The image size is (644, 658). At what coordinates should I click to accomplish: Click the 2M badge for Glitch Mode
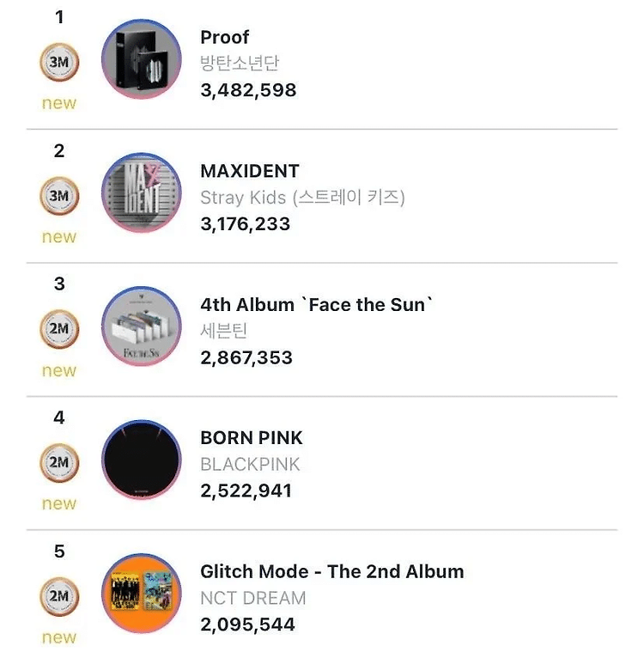click(59, 596)
